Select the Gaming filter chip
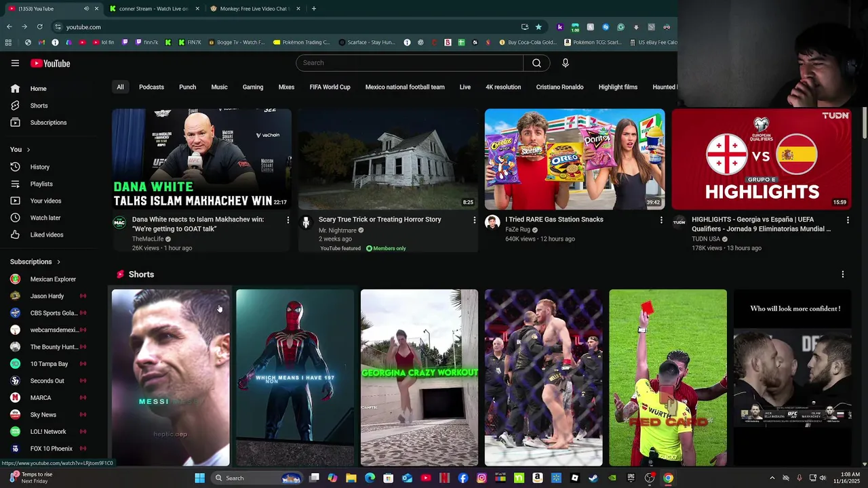Screen dimensions: 868x488 pyautogui.click(x=253, y=87)
